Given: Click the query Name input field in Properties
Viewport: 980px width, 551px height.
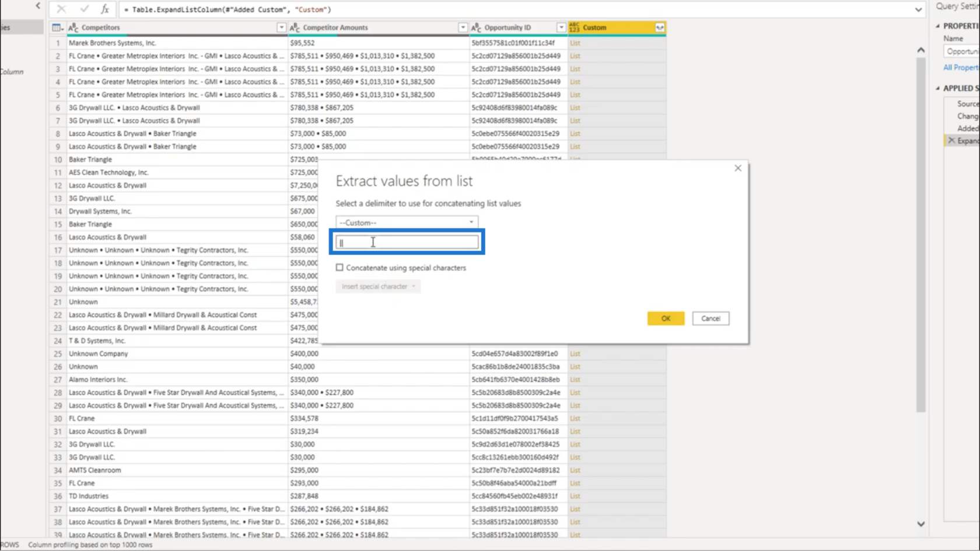Looking at the screenshot, I should point(961,51).
